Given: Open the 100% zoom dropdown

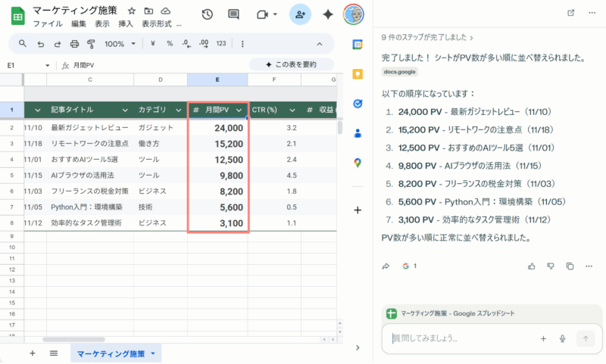Looking at the screenshot, I should click(120, 44).
